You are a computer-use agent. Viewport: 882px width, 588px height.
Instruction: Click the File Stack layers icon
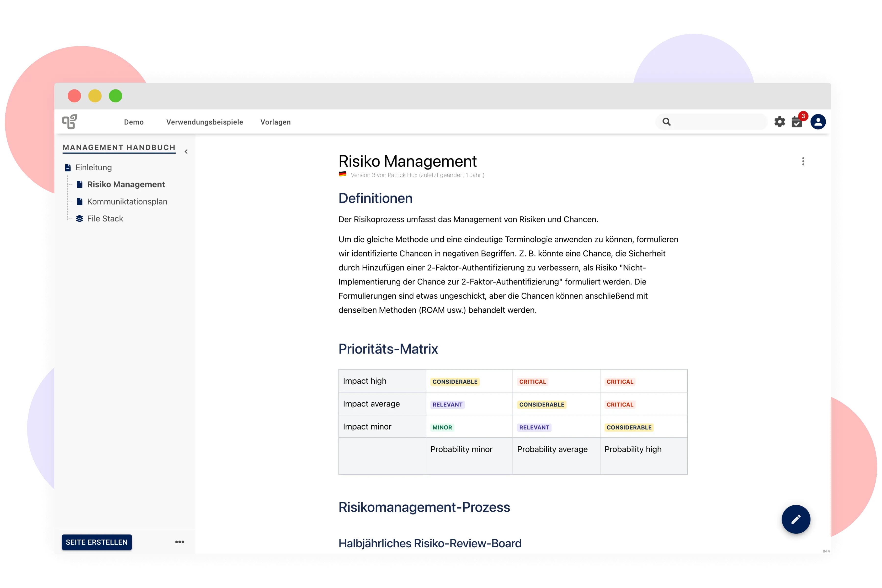(x=79, y=219)
